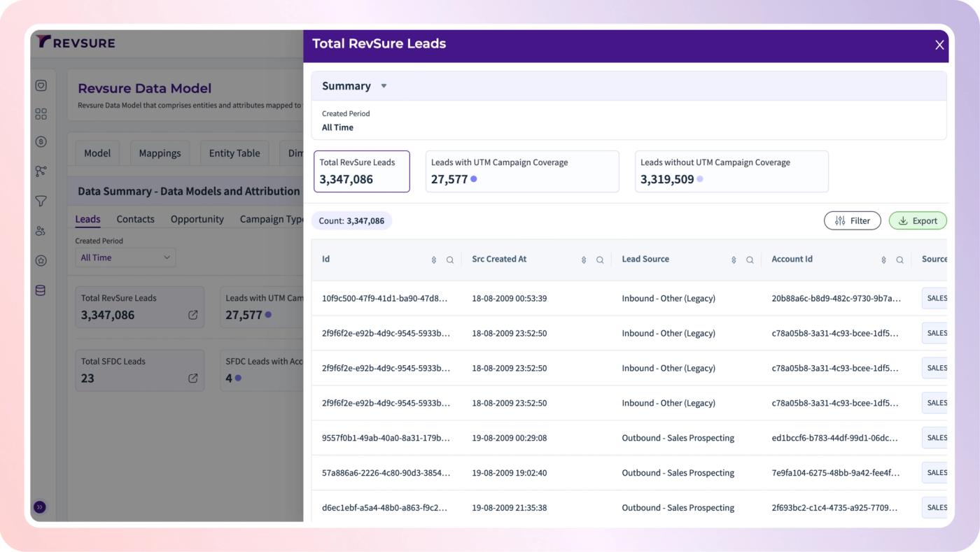Open the All Time created period dropdown
Screen dimensions: 980x552
(x=125, y=257)
